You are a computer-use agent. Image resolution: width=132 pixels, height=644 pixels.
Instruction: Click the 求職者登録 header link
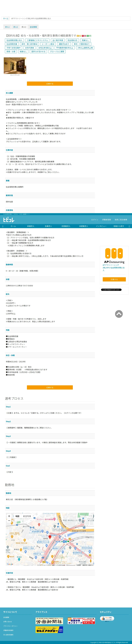pyautogui.click(x=107, y=220)
